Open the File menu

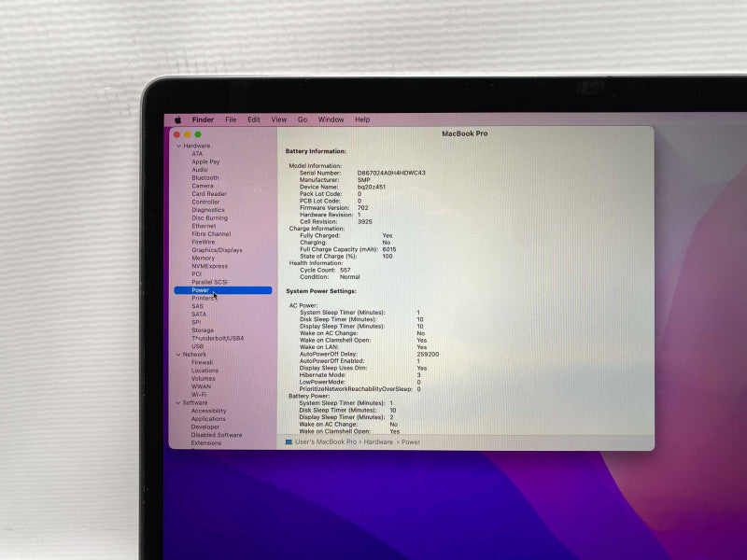point(231,119)
